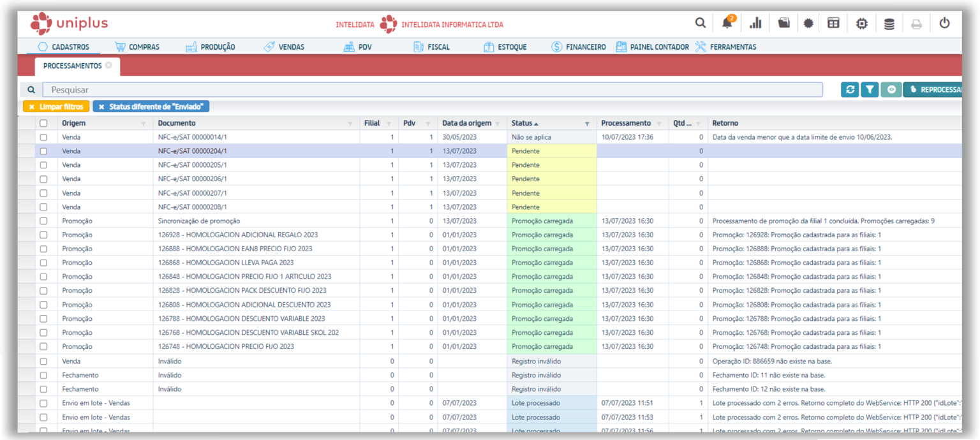This screenshot has width=980, height=440.
Task: Open the notifications bell with badge
Action: tap(727, 24)
